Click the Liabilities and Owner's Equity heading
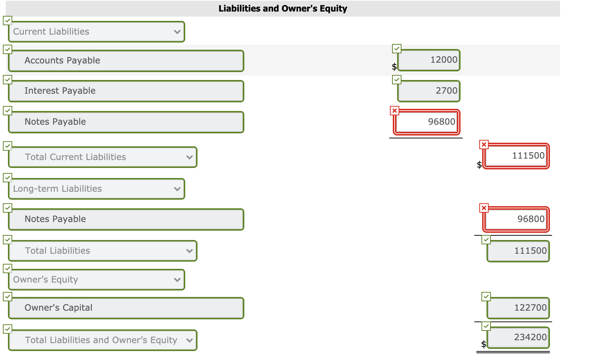The image size is (591, 364). tap(283, 8)
